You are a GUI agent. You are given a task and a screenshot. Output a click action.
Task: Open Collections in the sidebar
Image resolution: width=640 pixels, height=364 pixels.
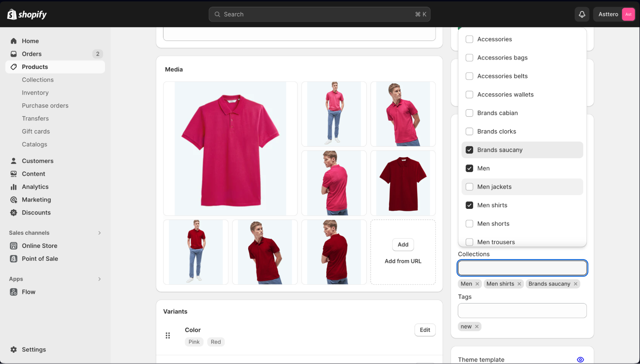(x=38, y=80)
